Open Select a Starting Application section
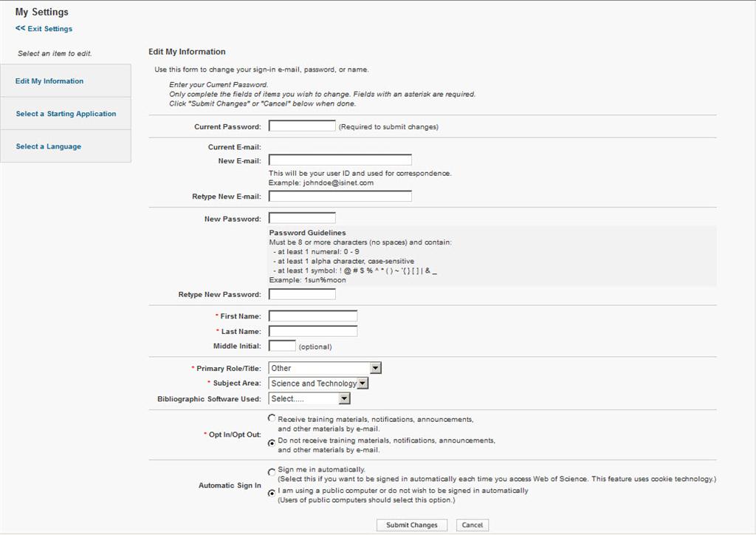This screenshot has width=756, height=535. click(65, 114)
